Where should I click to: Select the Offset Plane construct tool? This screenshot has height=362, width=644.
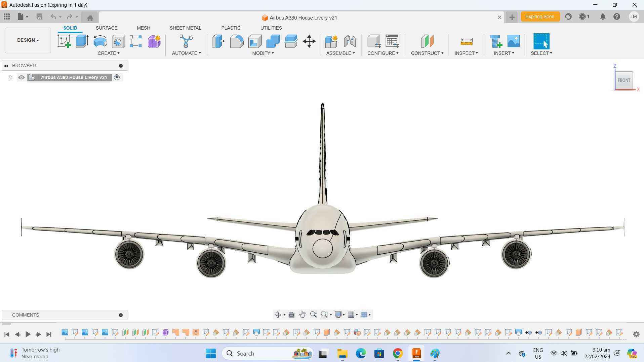[x=427, y=41]
